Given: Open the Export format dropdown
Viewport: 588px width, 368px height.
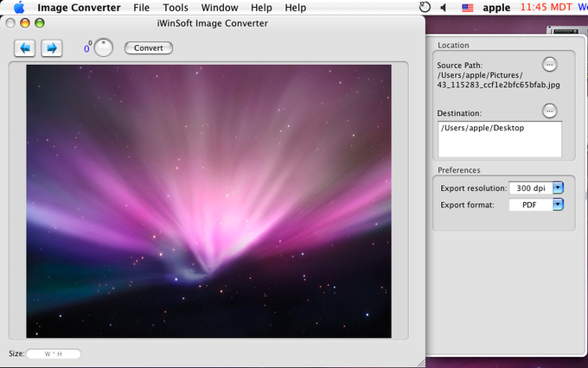Looking at the screenshot, I should coord(558,205).
